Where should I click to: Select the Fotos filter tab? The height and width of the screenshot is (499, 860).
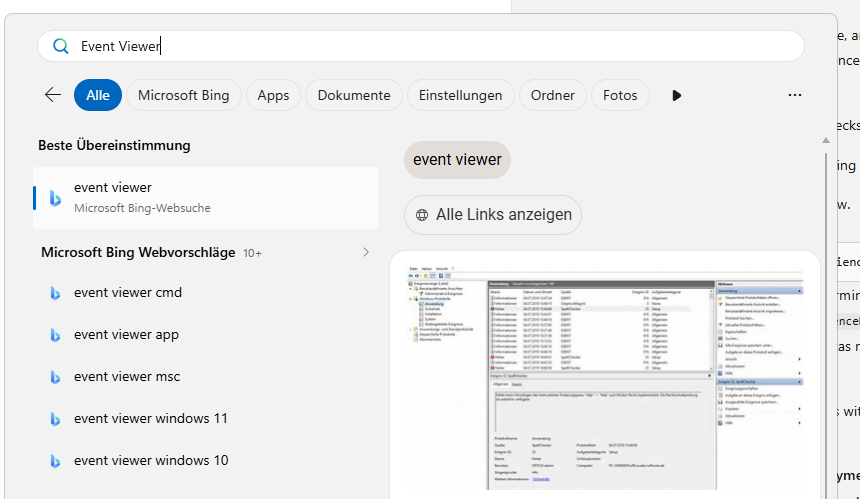click(x=620, y=95)
